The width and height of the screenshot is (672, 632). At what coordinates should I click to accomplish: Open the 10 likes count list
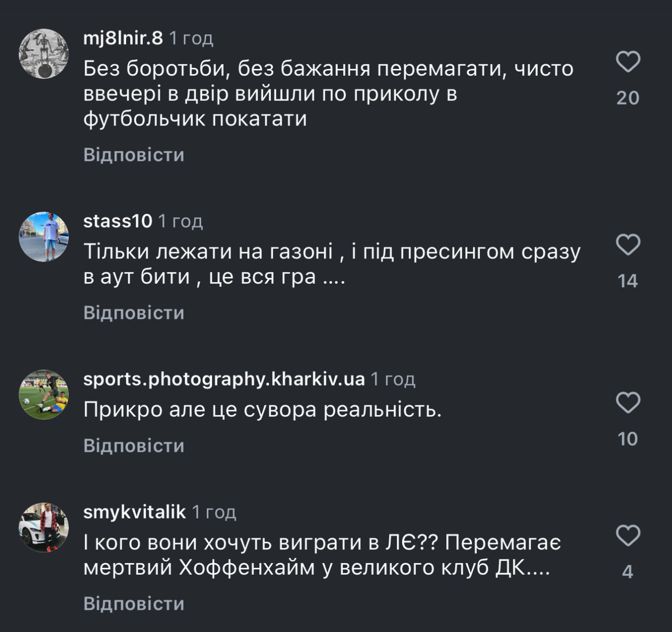coord(628,439)
